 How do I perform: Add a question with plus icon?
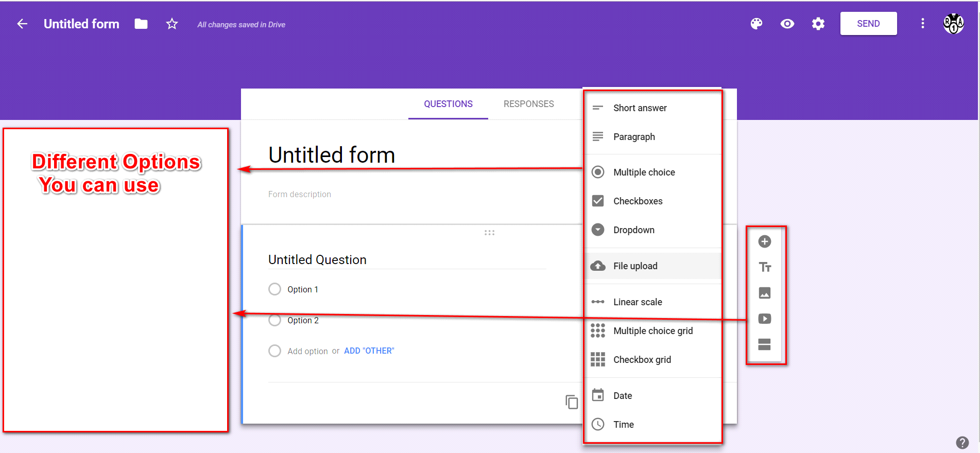(x=765, y=241)
